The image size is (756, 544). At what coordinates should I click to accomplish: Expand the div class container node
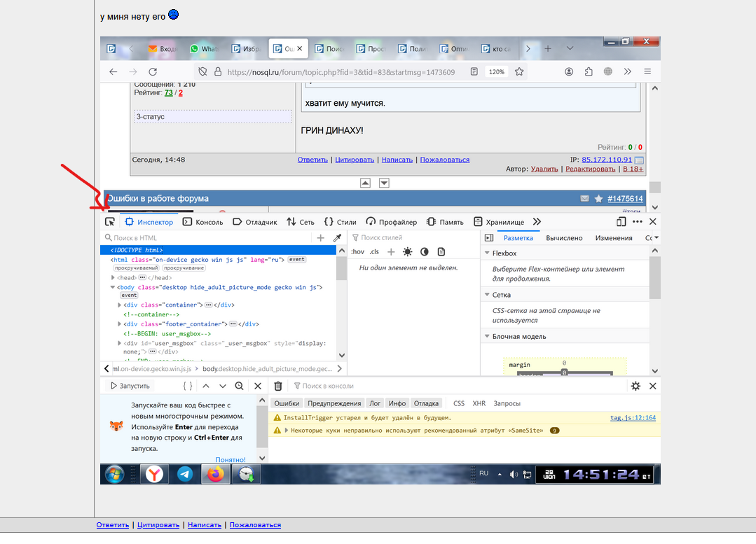[120, 305]
